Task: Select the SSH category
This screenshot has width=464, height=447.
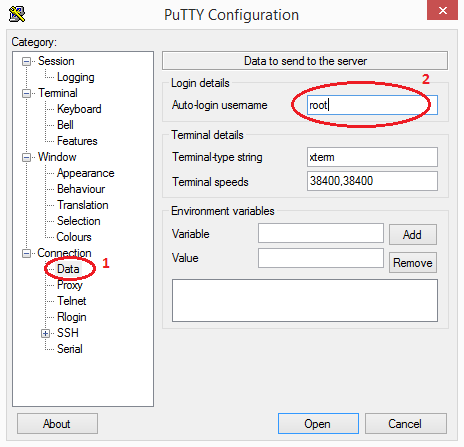Action: coord(68,333)
